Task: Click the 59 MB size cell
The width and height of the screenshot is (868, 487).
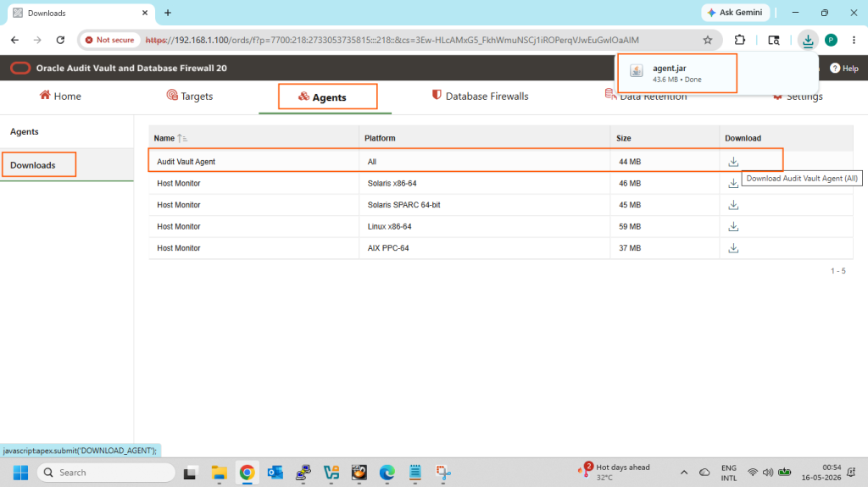Action: coord(630,226)
